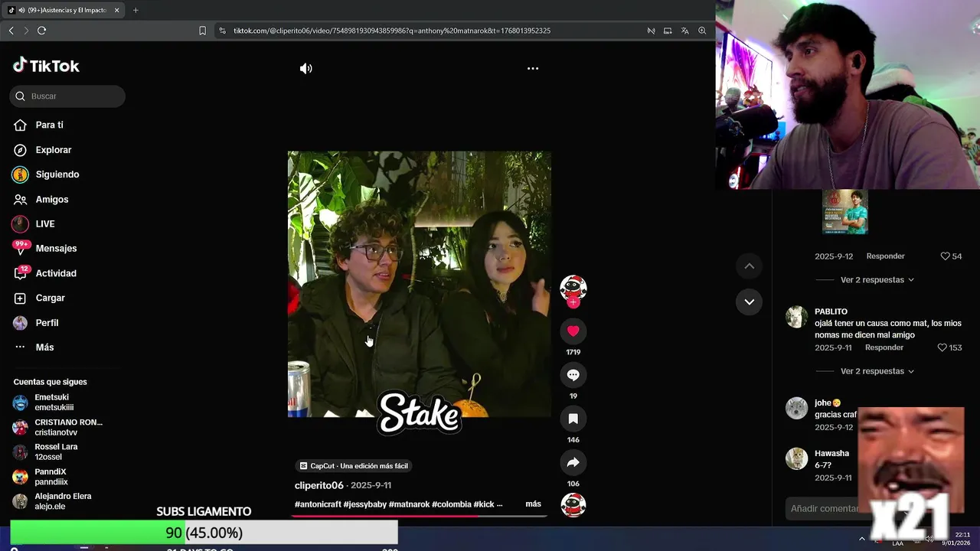Click the #jessybaby hashtag
Viewport: 980px width, 551px height.
pyautogui.click(x=364, y=504)
